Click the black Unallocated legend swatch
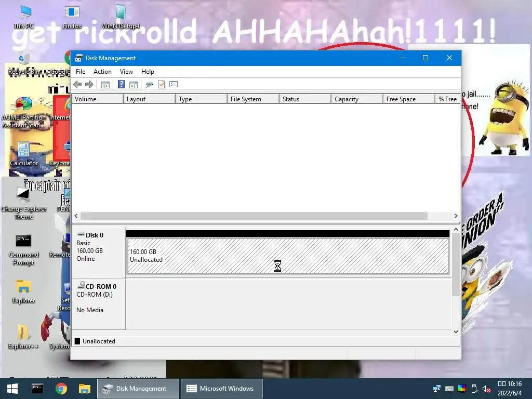 pos(77,341)
